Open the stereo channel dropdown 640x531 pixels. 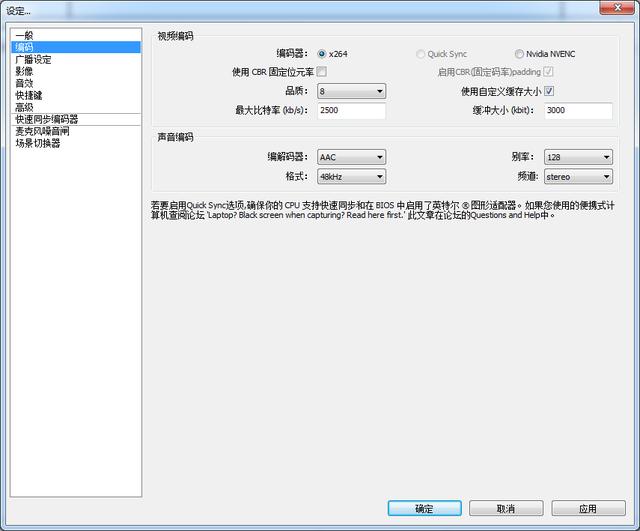point(578,177)
